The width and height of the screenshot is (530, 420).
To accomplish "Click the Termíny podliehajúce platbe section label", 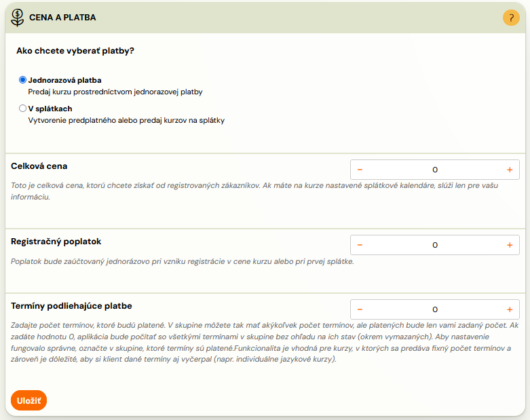I will pyautogui.click(x=71, y=306).
